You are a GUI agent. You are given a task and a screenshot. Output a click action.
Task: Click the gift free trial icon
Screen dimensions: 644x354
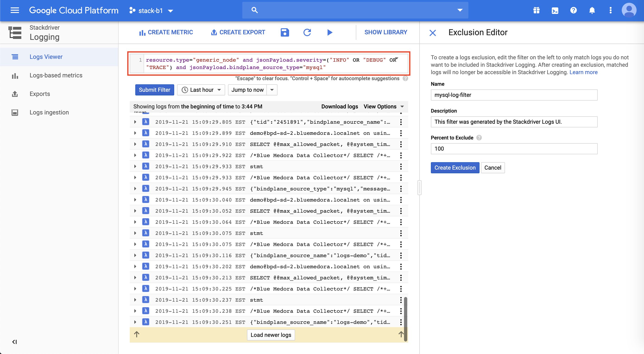tap(536, 10)
